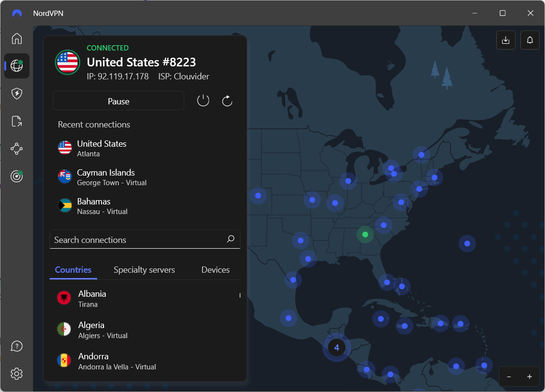Open Dark Web Monitor radar icon

click(17, 176)
